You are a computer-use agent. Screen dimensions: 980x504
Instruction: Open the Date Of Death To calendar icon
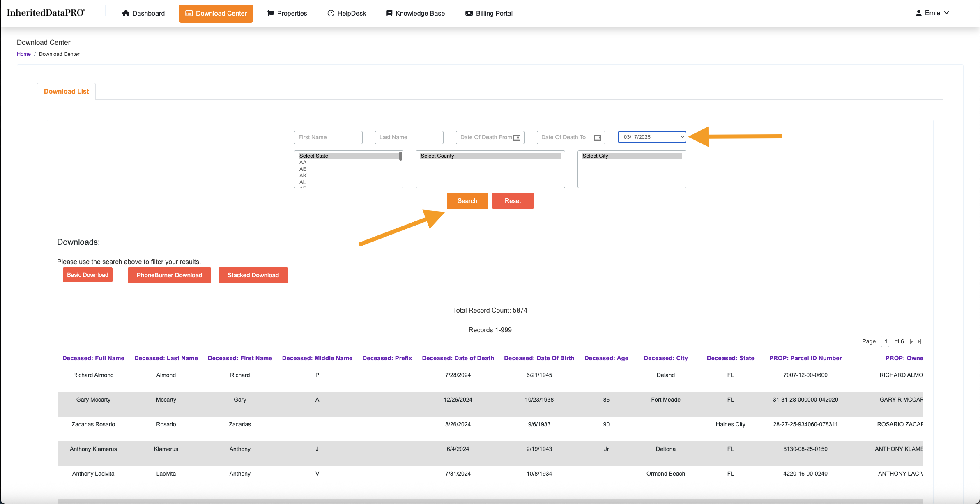point(598,138)
